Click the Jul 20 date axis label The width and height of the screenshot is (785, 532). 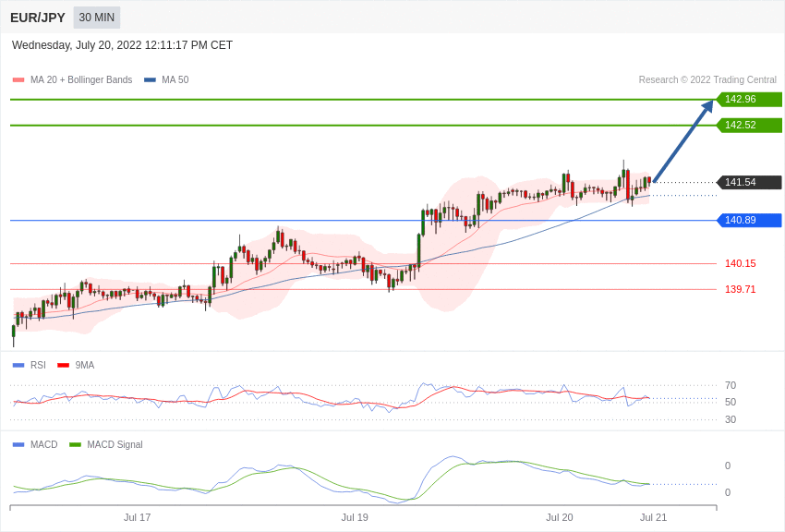(x=560, y=517)
